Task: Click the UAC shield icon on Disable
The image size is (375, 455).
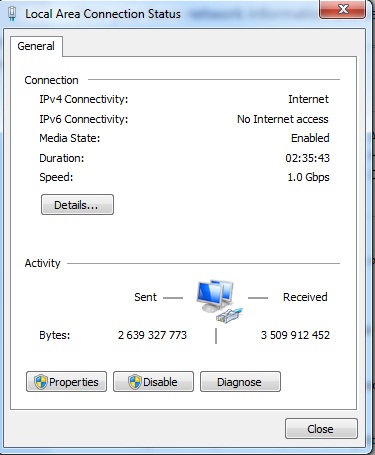Action: pos(135,382)
